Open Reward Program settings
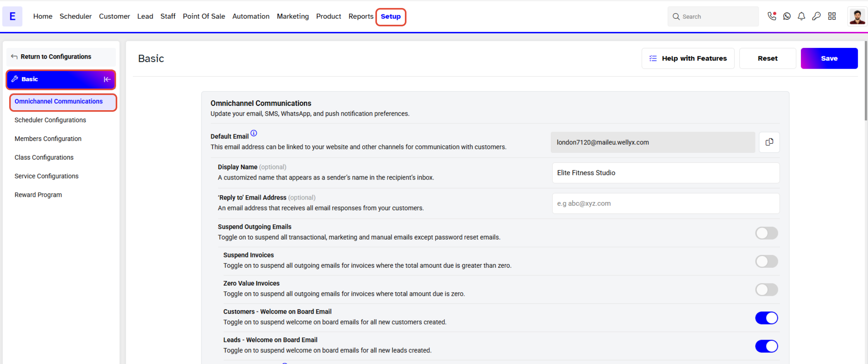Screen dimensions: 868x364 38,195
